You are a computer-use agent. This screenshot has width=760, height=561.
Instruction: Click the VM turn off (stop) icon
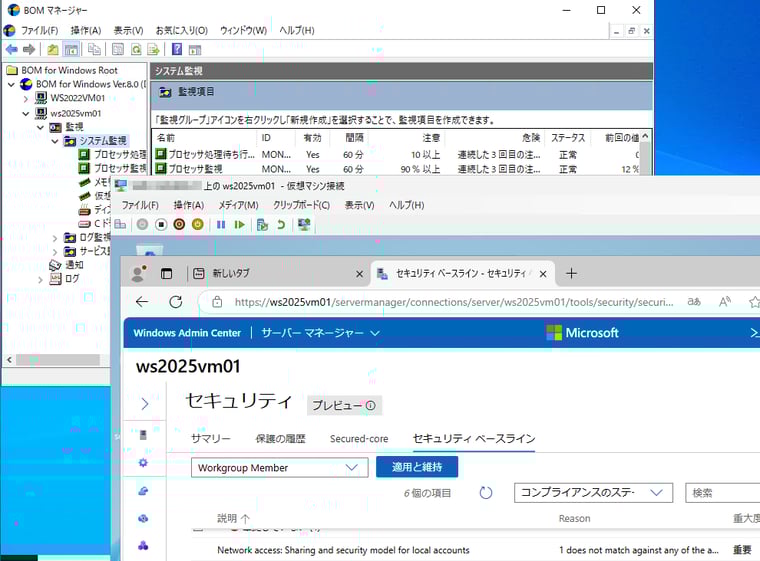click(x=161, y=224)
